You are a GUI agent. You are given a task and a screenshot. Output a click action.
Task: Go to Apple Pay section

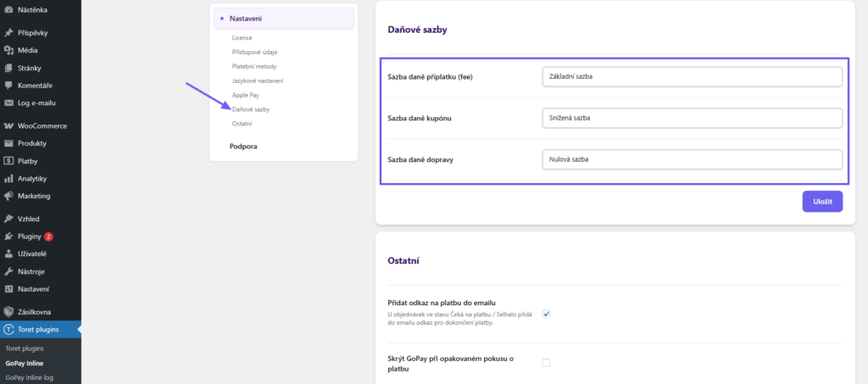click(x=245, y=95)
